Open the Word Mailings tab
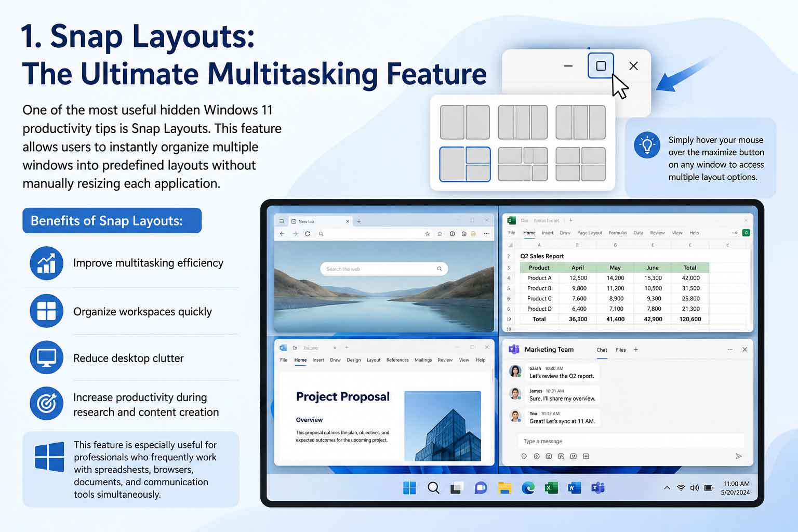The image size is (798, 532). click(x=423, y=360)
